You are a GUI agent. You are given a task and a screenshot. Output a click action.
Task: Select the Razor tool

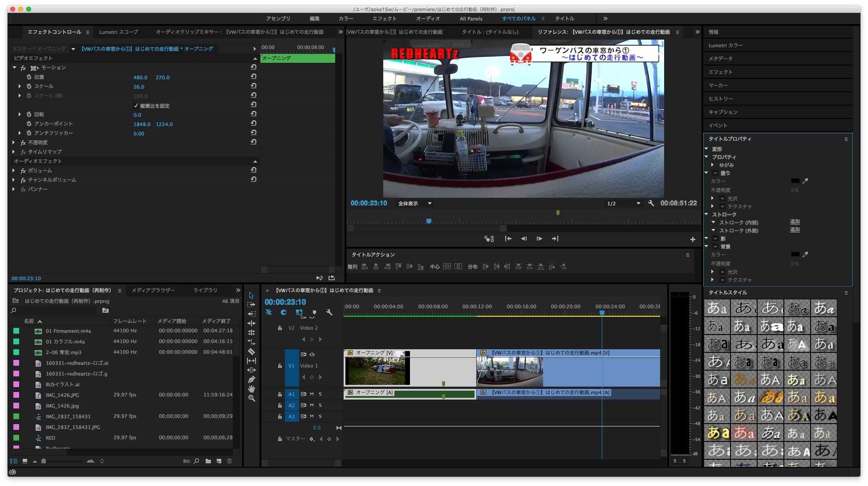pyautogui.click(x=251, y=351)
